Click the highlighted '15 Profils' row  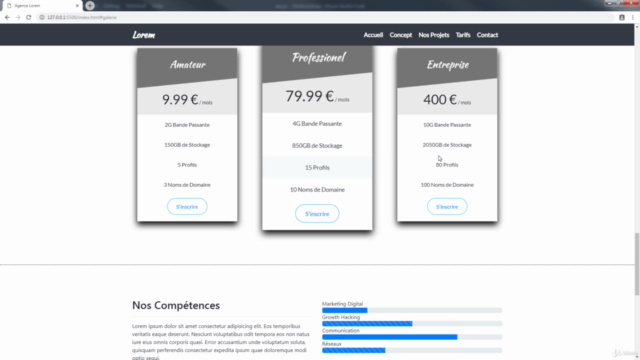[317, 167]
